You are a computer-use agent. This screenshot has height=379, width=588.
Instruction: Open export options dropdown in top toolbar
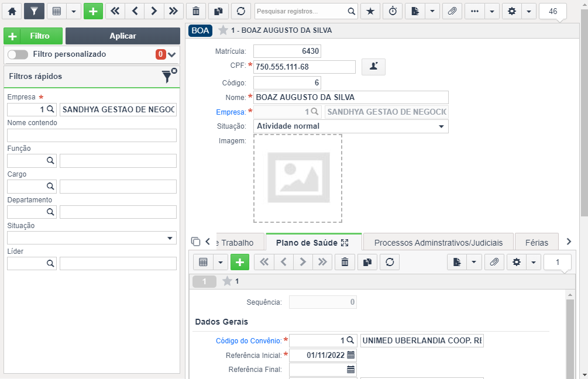tap(432, 11)
